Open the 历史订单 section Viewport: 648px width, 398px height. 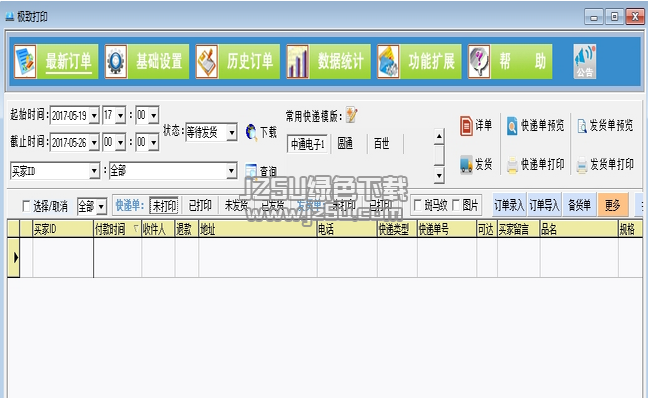tap(238, 62)
